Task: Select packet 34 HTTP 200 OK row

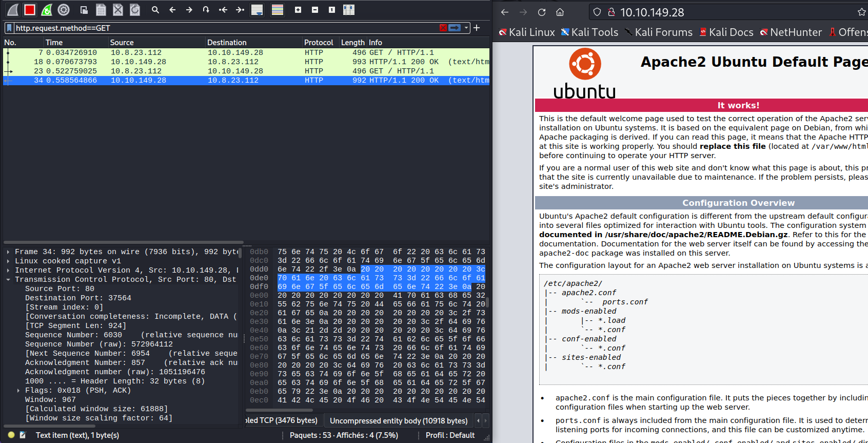Action: [246, 80]
